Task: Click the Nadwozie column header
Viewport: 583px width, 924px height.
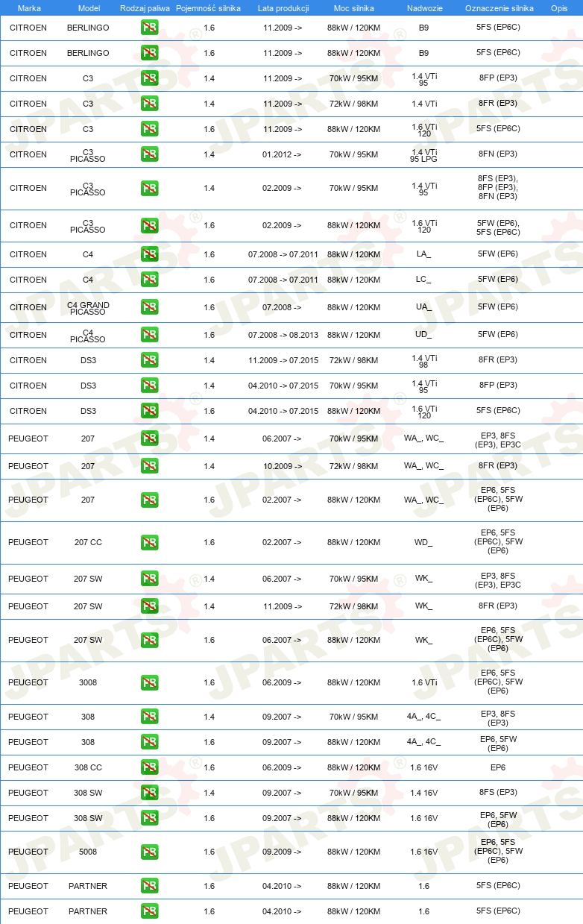Action: pos(423,8)
